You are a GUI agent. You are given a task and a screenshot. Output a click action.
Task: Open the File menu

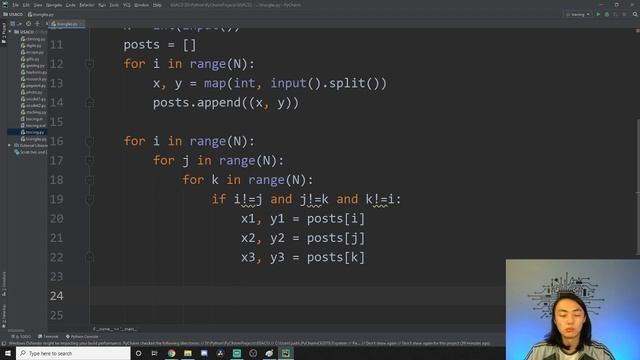[x=16, y=5]
